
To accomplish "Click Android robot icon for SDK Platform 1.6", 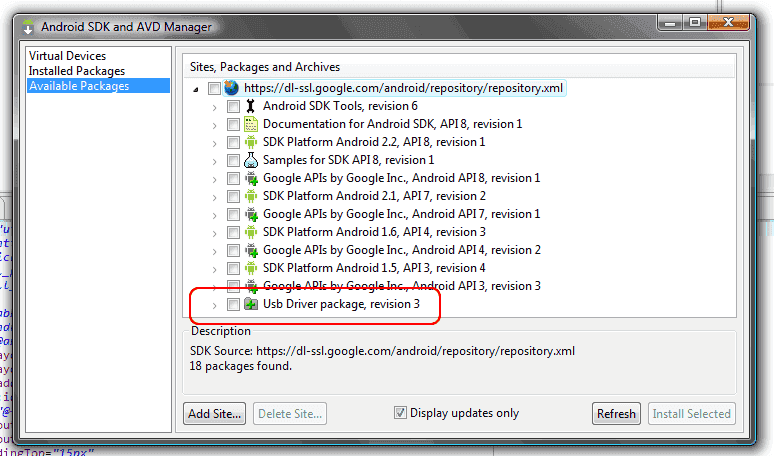I will (251, 232).
